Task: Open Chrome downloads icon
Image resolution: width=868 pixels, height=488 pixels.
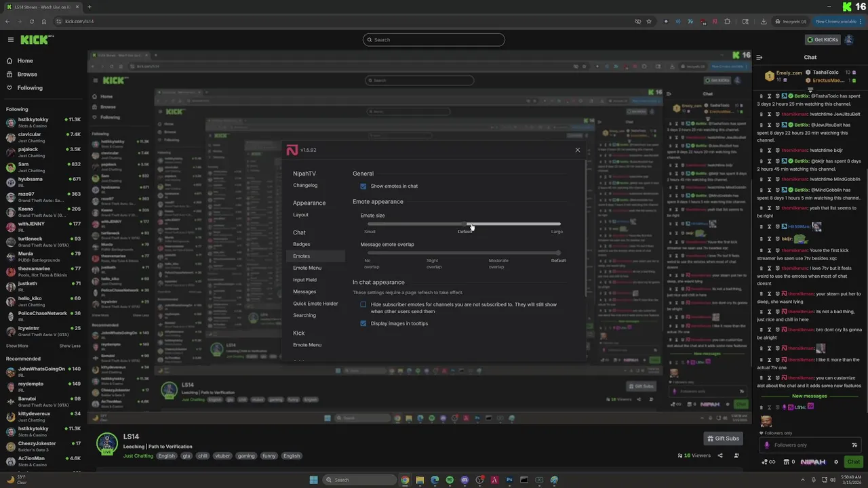Action: tap(764, 21)
